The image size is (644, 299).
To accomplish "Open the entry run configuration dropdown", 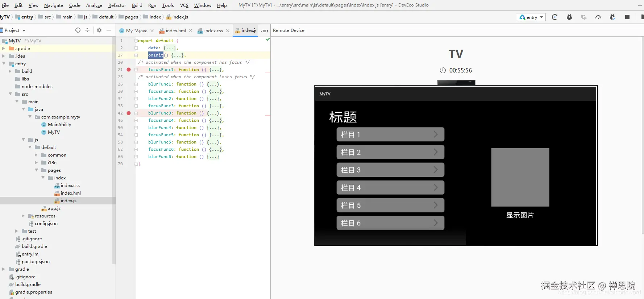I will point(531,17).
